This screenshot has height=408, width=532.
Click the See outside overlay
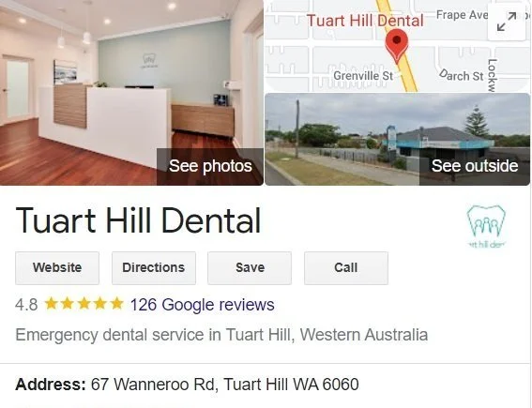click(x=475, y=167)
